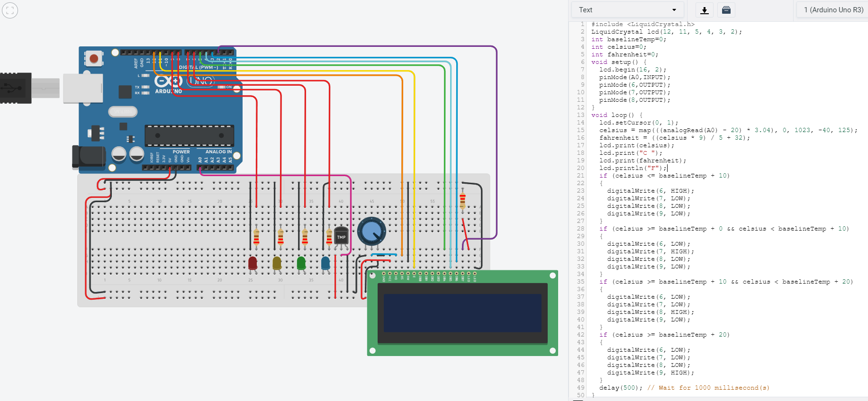This screenshot has height=401, width=868.
Task: Click the code line 'void setup()'
Action: pyautogui.click(x=615, y=62)
